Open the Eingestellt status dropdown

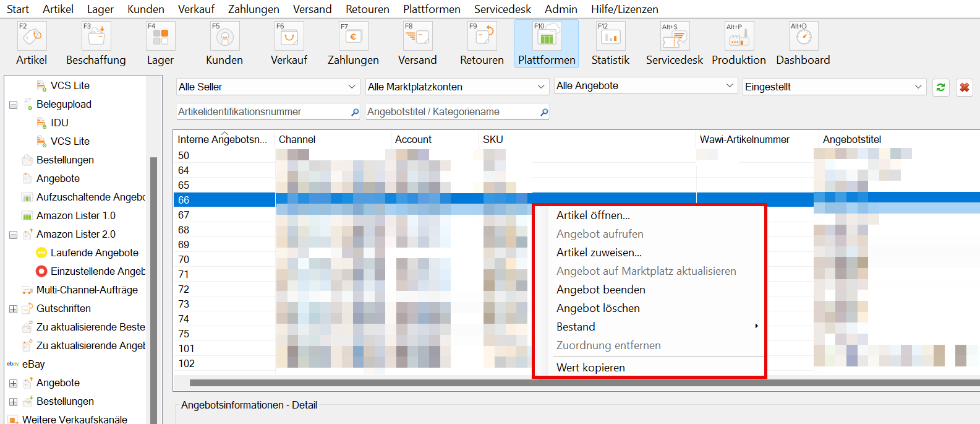[x=833, y=87]
